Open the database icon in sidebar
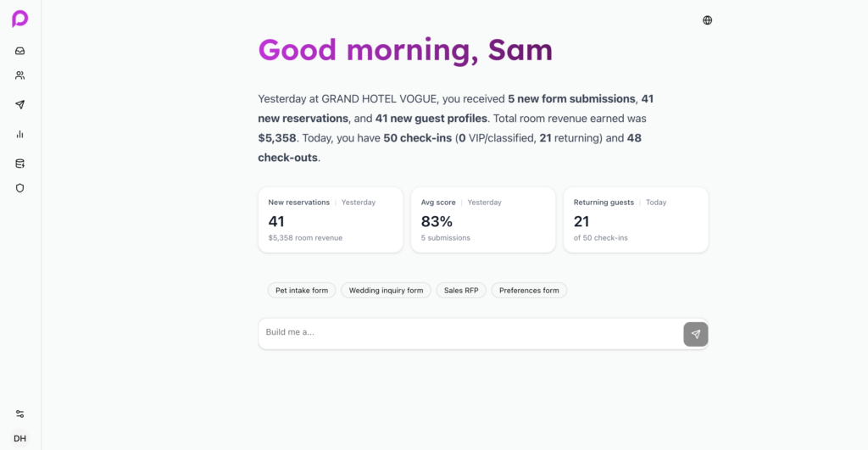 [x=20, y=164]
